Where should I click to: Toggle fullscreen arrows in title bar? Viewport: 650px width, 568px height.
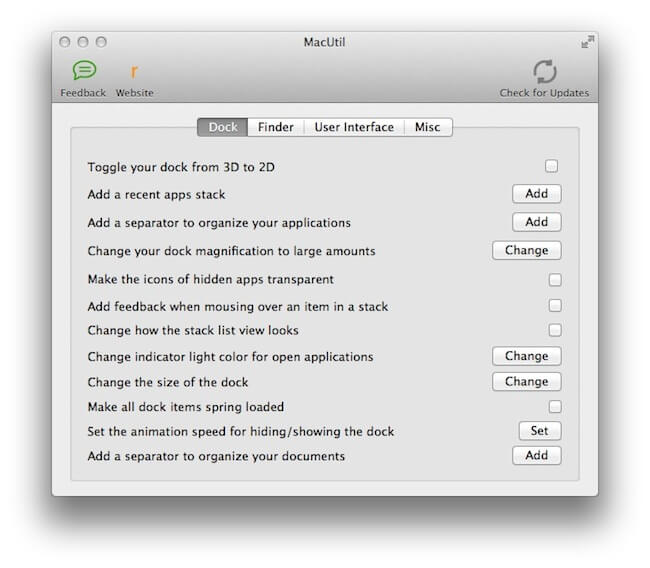click(587, 41)
